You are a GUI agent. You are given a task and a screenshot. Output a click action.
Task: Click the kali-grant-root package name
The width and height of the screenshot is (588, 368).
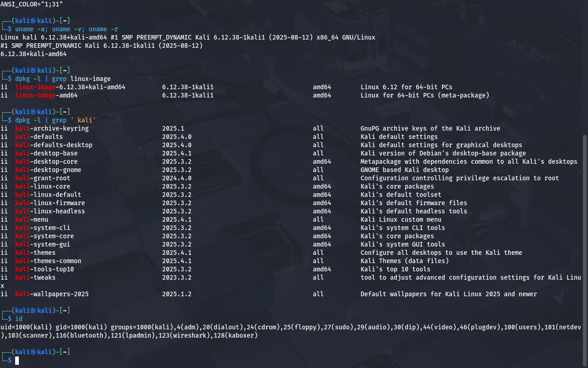pos(43,178)
